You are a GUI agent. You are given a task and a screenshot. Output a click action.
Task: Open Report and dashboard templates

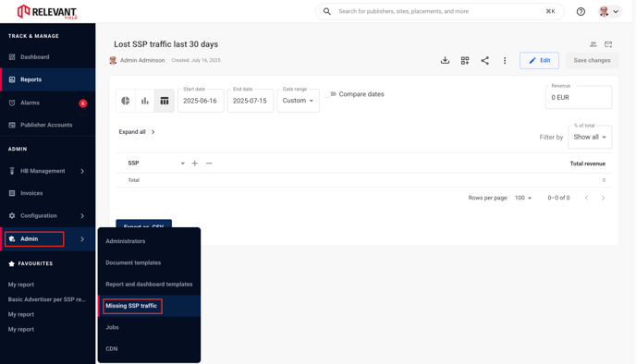tap(149, 285)
